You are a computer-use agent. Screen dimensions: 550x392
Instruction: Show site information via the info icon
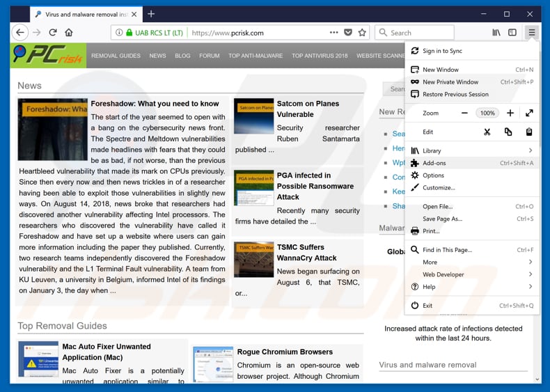(x=119, y=33)
